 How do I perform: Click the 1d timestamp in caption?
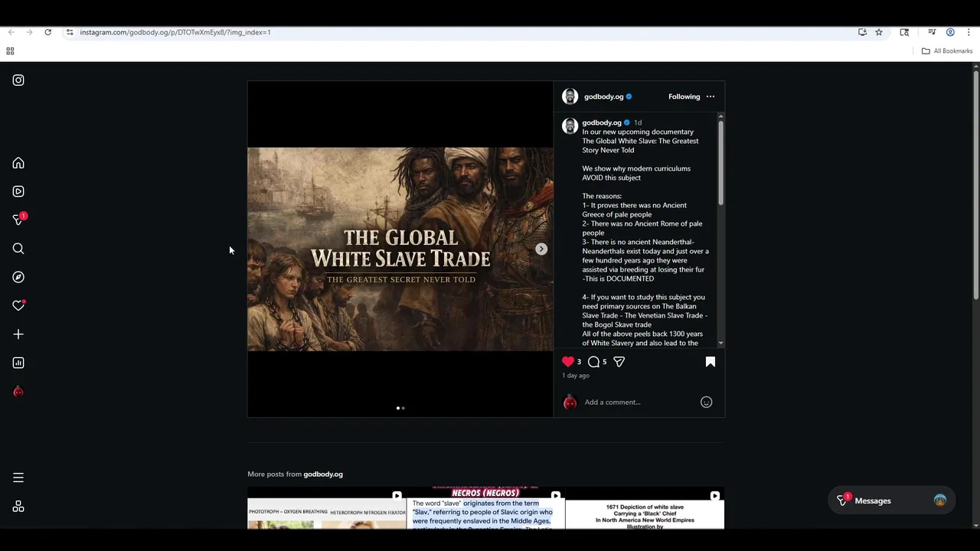point(638,122)
